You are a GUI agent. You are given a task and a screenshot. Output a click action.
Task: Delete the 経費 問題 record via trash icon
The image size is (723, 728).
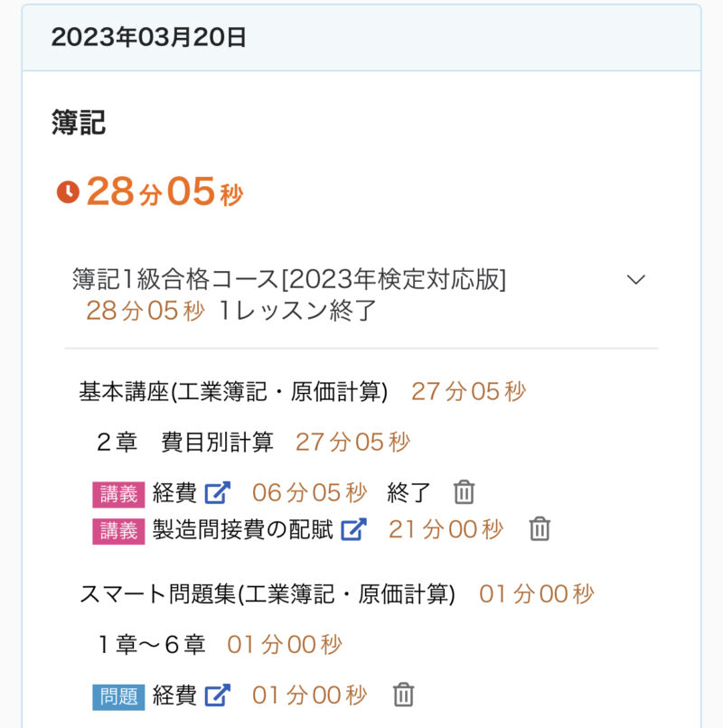click(x=404, y=695)
